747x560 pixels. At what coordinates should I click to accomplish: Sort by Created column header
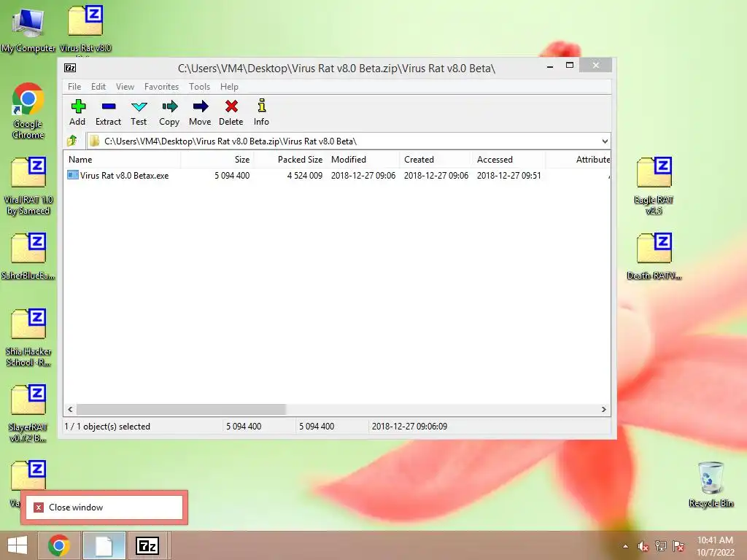(436, 160)
